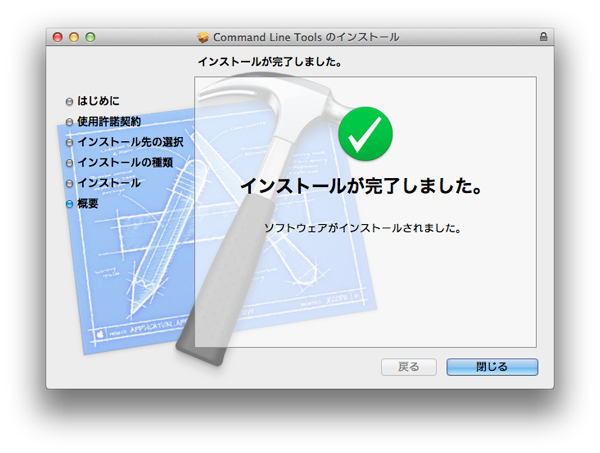Click the gray bullet beside 使用許諾契約
Image resolution: width=600 pixels, height=453 pixels.
[69, 122]
